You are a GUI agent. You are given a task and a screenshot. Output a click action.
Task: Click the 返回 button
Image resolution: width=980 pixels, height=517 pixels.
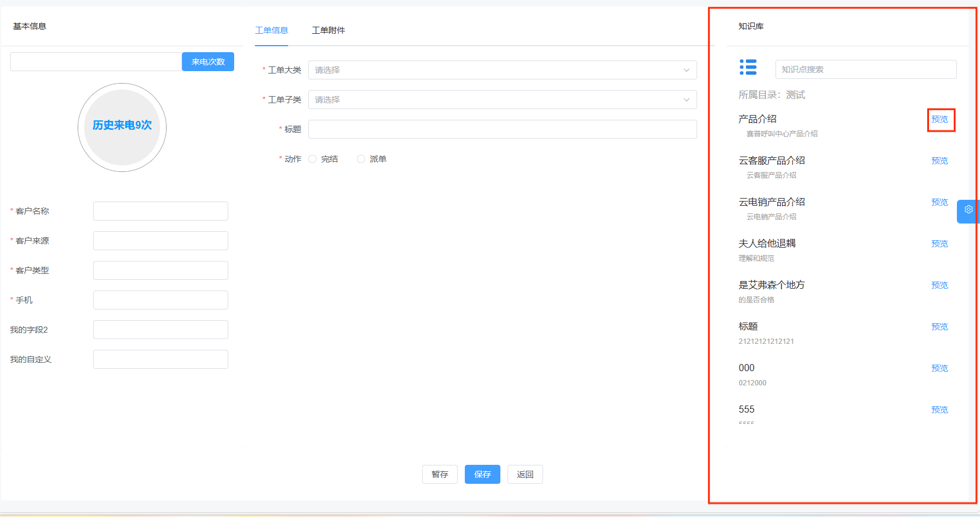525,474
